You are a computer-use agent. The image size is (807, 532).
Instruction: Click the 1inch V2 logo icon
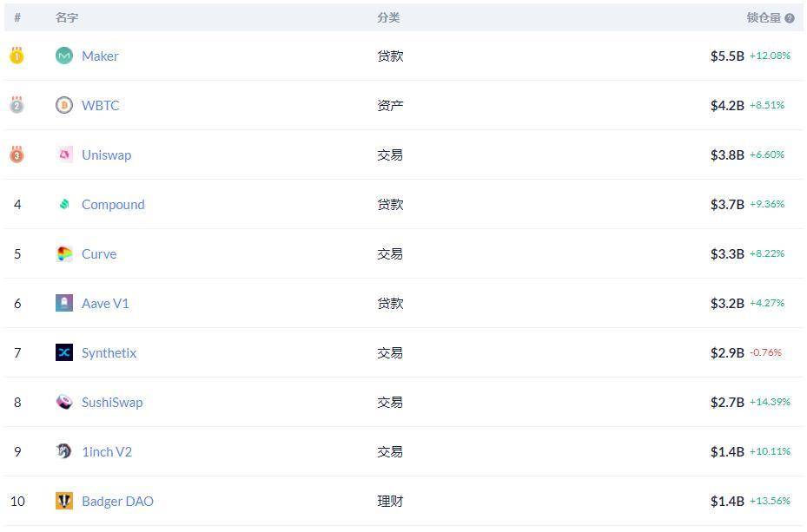[64, 451]
